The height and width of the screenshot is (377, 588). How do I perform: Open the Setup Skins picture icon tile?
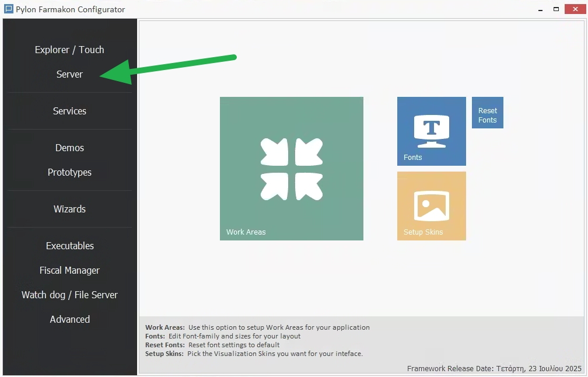pos(431,205)
